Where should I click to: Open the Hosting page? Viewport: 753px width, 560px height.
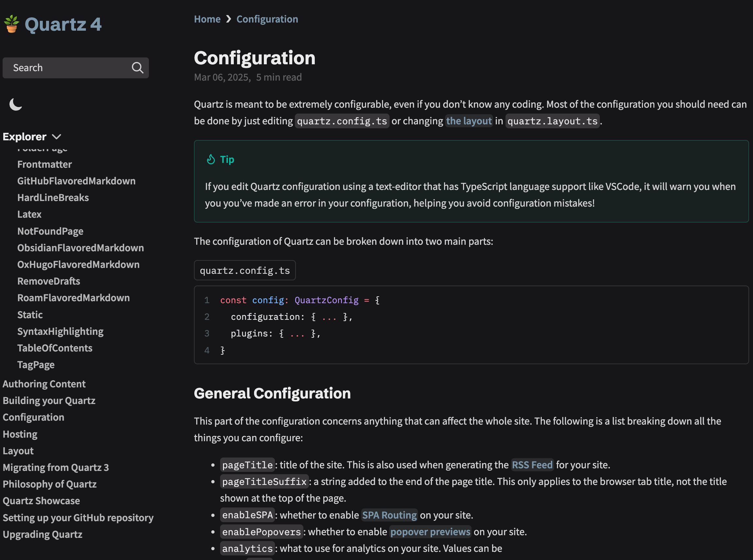20,434
